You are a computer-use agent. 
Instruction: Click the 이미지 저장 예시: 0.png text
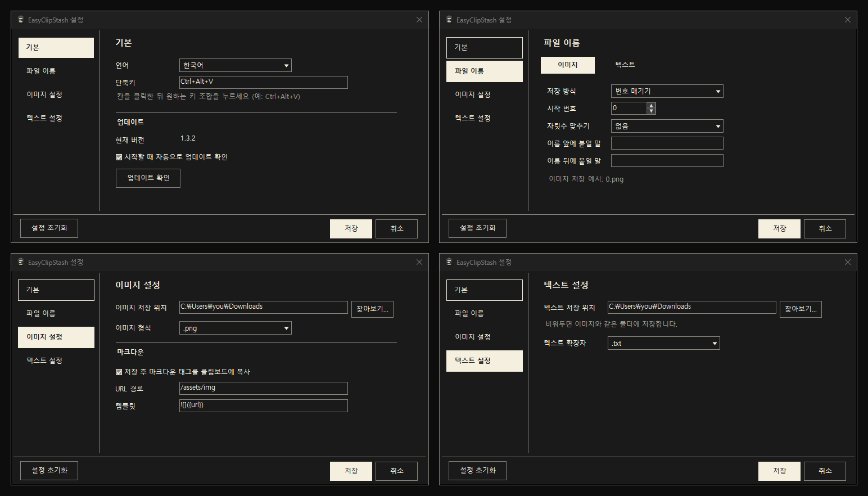(586, 179)
